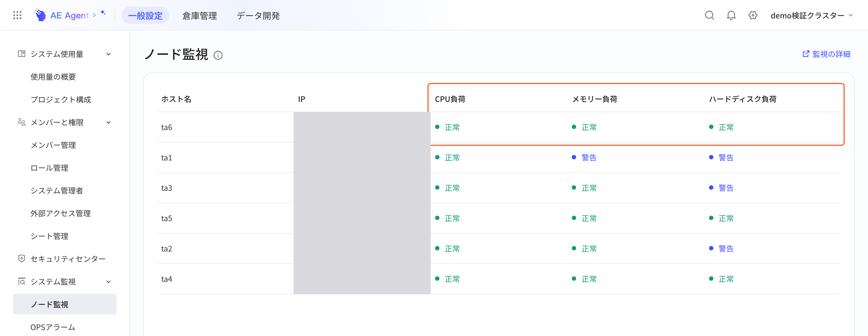
Task: Click the セキュリティセンター shield icon
Action: pyautogui.click(x=22, y=259)
